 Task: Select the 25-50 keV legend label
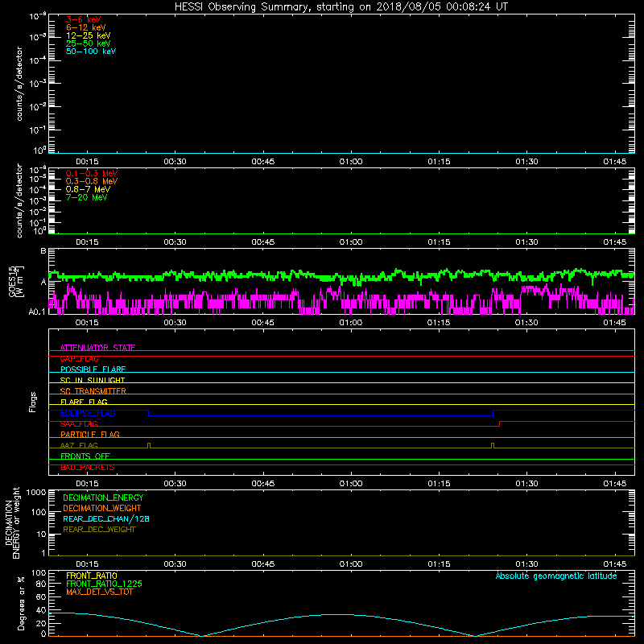point(89,43)
